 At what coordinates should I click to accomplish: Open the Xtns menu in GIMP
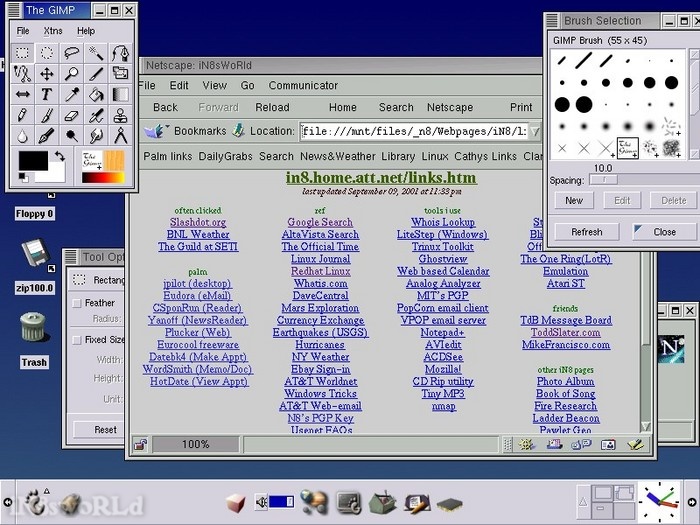(53, 31)
